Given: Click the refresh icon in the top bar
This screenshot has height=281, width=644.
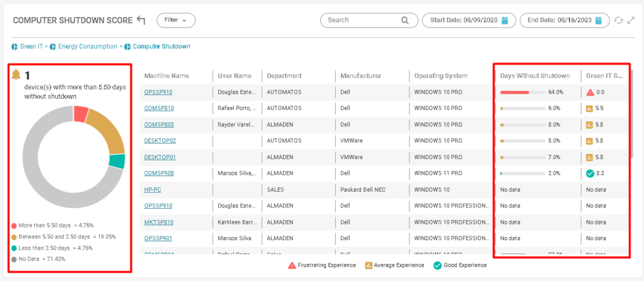Looking at the screenshot, I should coord(618,20).
